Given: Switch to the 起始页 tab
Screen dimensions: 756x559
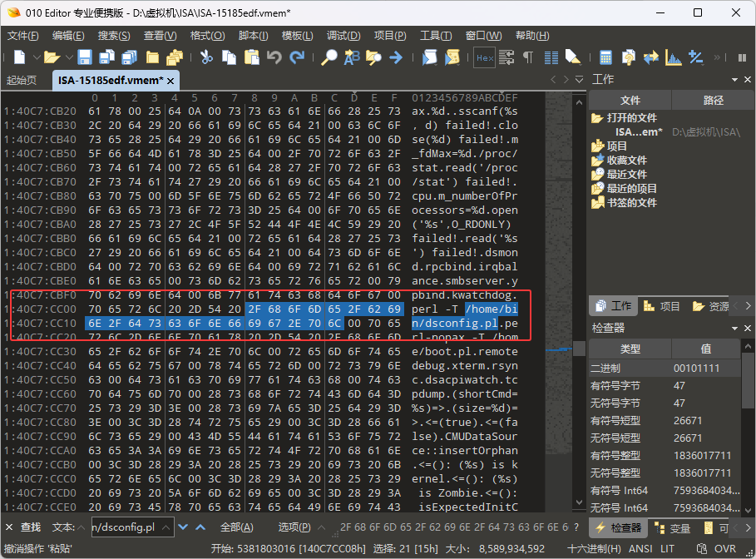Looking at the screenshot, I should click(x=22, y=81).
